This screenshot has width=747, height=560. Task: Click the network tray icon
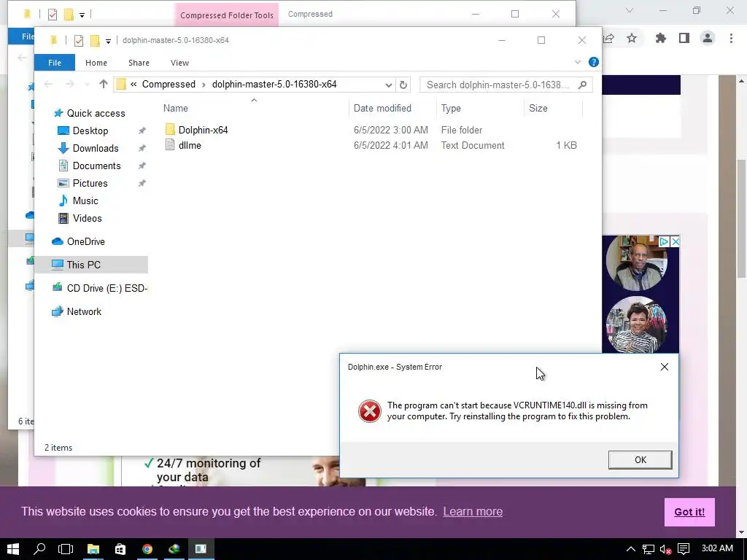tap(648, 549)
